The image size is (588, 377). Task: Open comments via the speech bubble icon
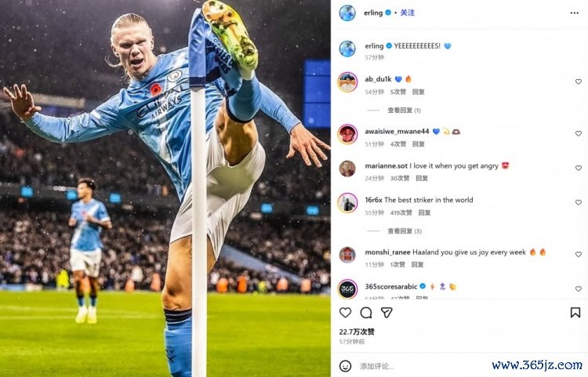[x=366, y=313]
